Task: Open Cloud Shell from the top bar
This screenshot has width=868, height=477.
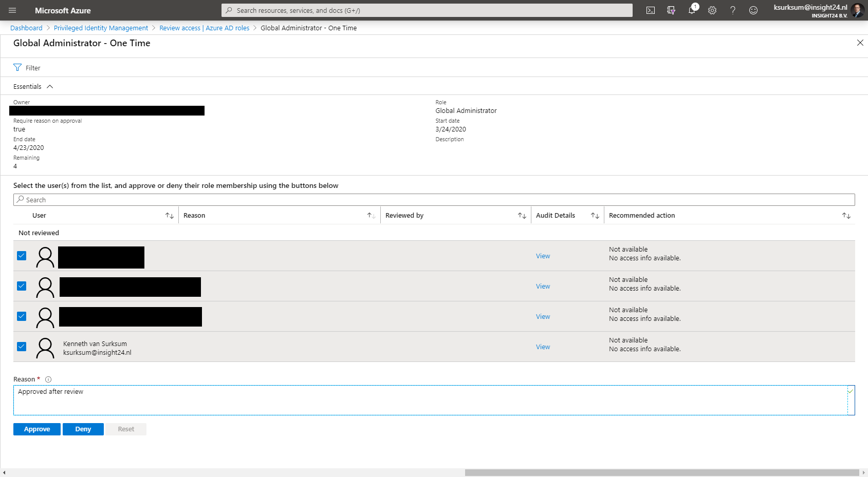Action: 650,10
